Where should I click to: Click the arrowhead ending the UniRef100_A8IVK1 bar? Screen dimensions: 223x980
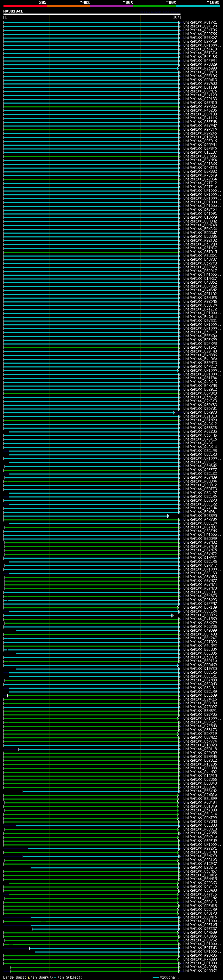pos(179,23)
